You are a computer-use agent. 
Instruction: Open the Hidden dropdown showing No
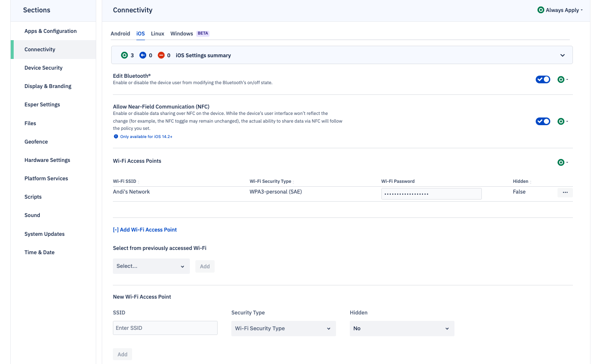coord(401,329)
